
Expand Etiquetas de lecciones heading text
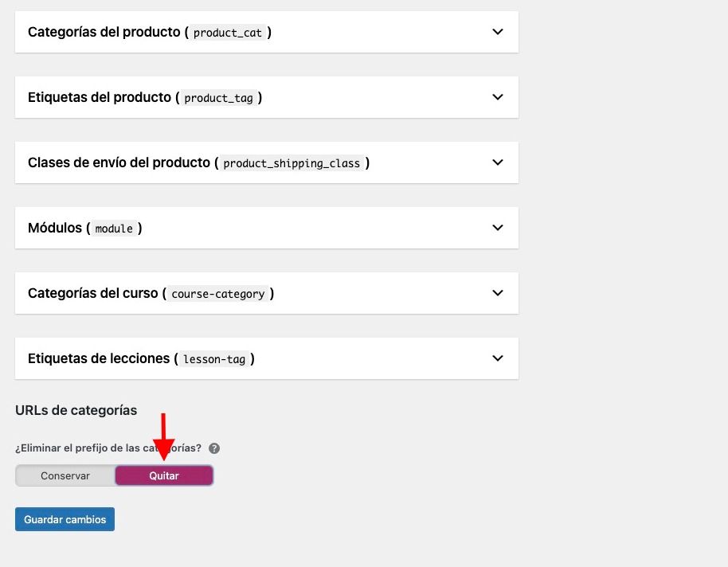click(x=141, y=358)
